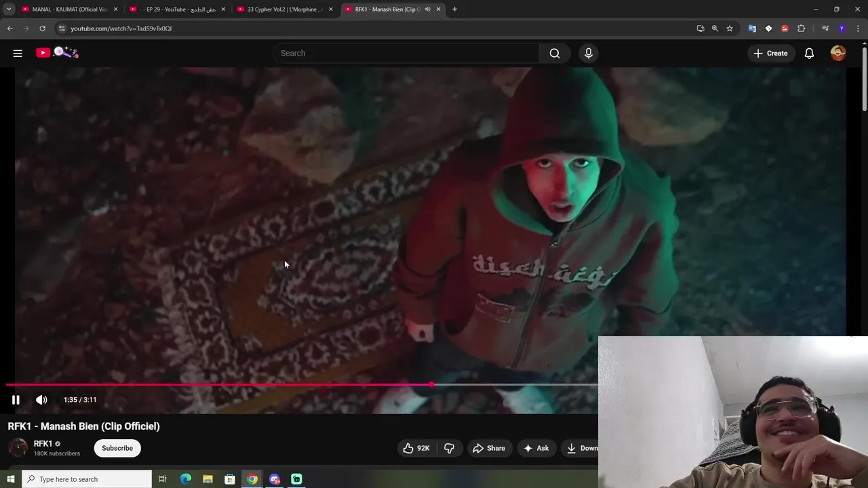
Task: Close the 33 Cypher Vol.2 tab
Action: tap(331, 9)
